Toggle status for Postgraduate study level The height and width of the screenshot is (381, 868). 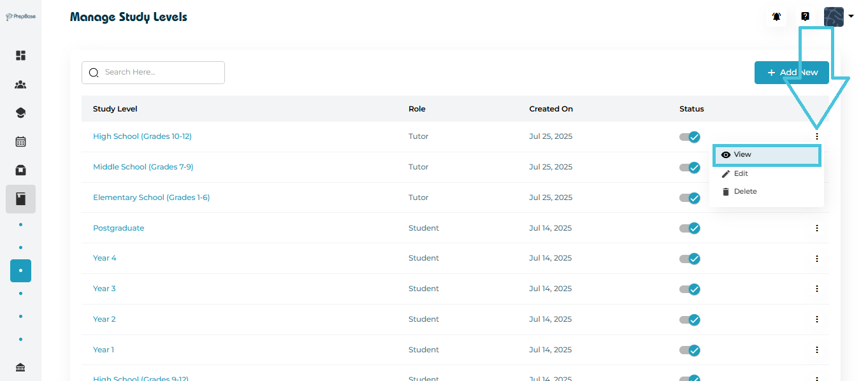[x=690, y=228]
